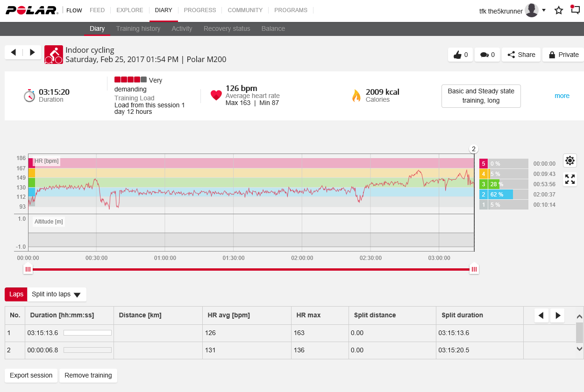Click the stopwatch duration icon
584x392 pixels.
click(29, 96)
